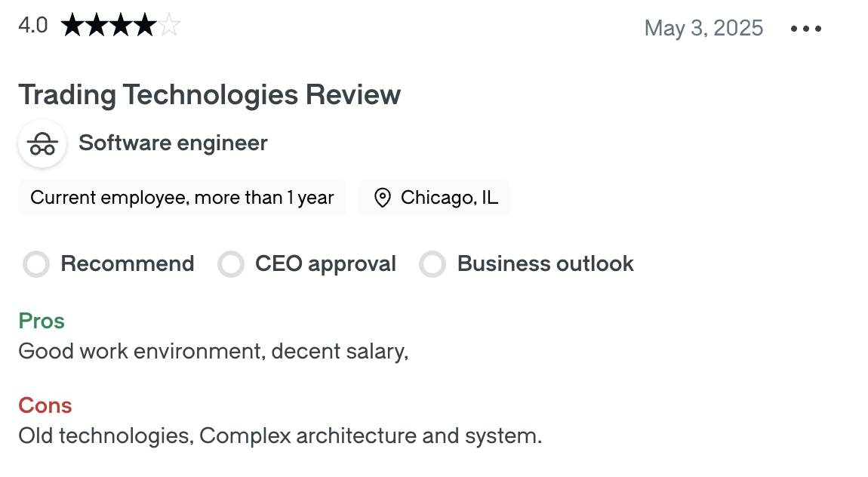Click the May 3, 2025 review date

click(703, 29)
